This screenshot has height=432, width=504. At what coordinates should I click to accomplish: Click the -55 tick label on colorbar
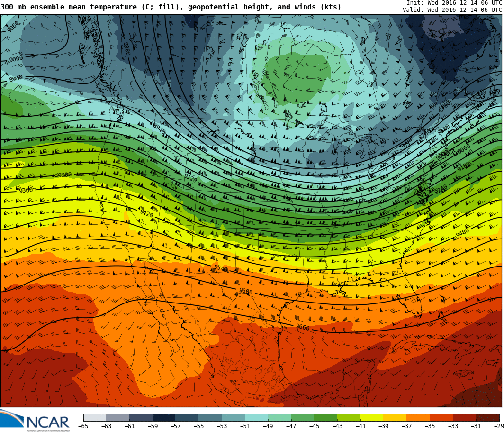(199, 426)
